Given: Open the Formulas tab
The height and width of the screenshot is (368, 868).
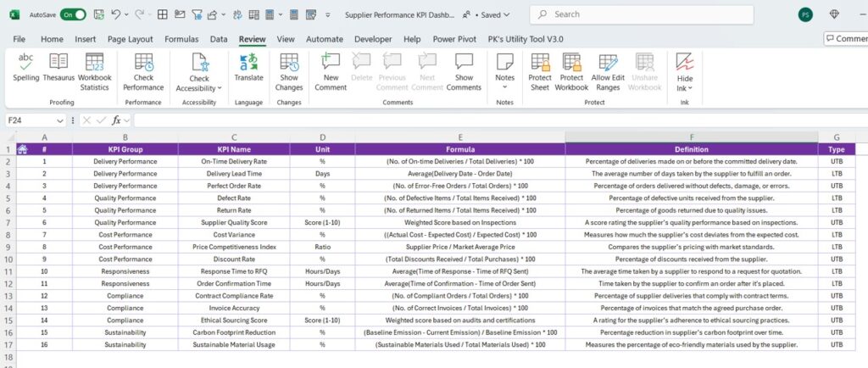Looking at the screenshot, I should pyautogui.click(x=181, y=39).
